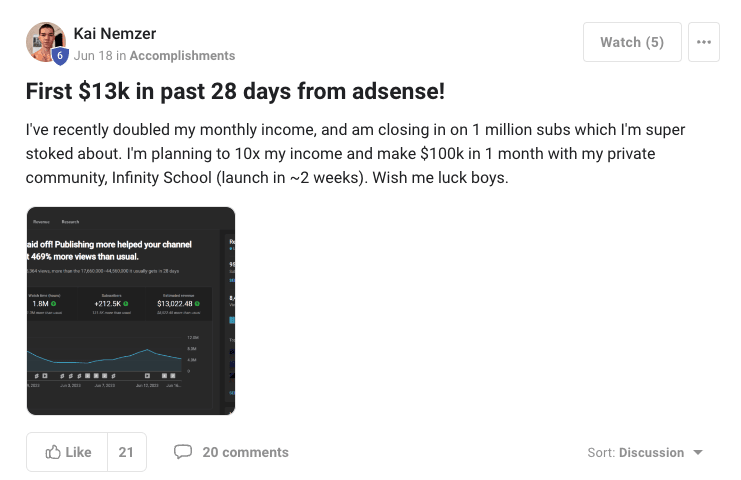This screenshot has width=741, height=480.
Task: Click green indicator beside +212.5K subscribers
Action: [x=126, y=305]
